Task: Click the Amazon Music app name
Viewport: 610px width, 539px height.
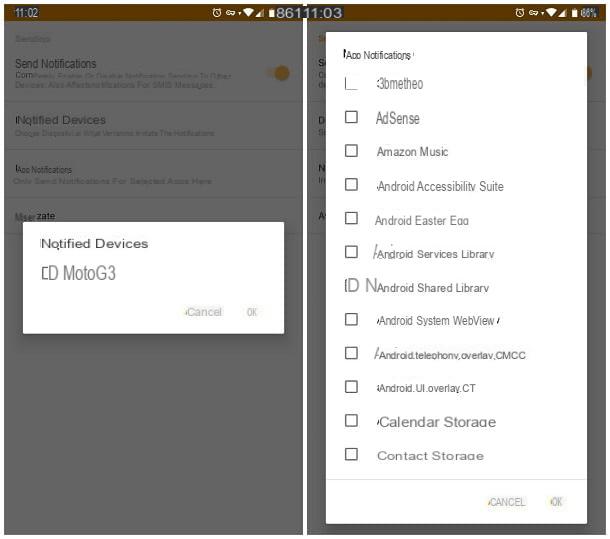Action: point(412,151)
